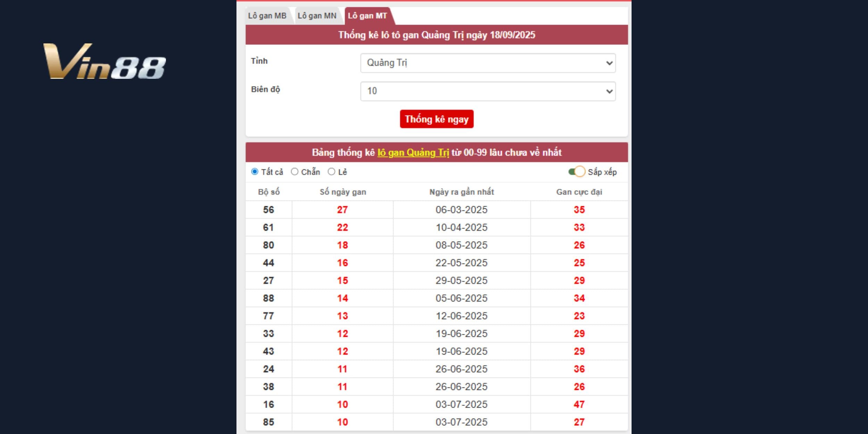Screen dimensions: 868x434
Task: Click the Gan cực đại column header
Action: [x=579, y=192]
